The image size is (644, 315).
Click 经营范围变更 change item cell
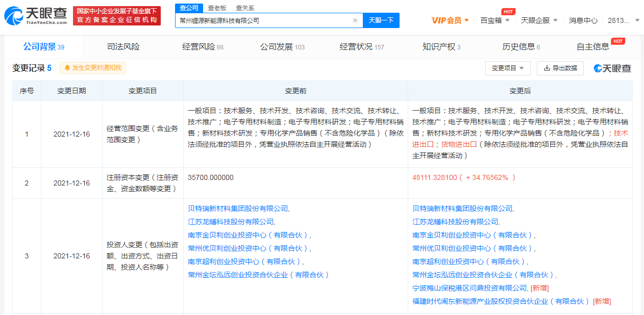pyautogui.click(x=142, y=134)
